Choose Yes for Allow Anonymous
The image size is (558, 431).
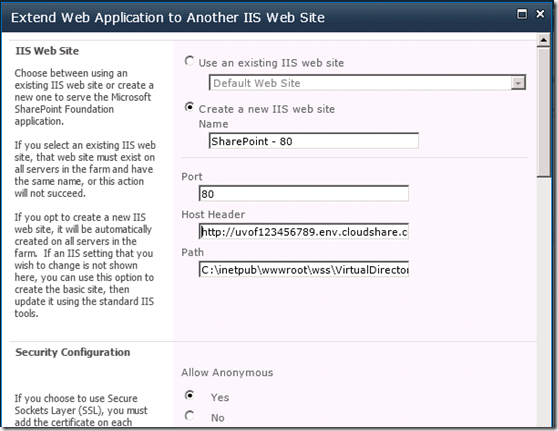coord(189,395)
